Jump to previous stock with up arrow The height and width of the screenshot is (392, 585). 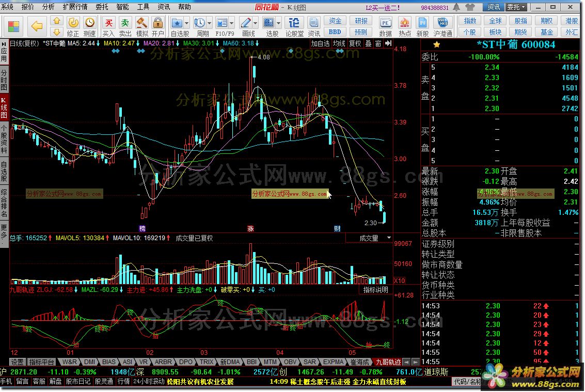click(56, 21)
